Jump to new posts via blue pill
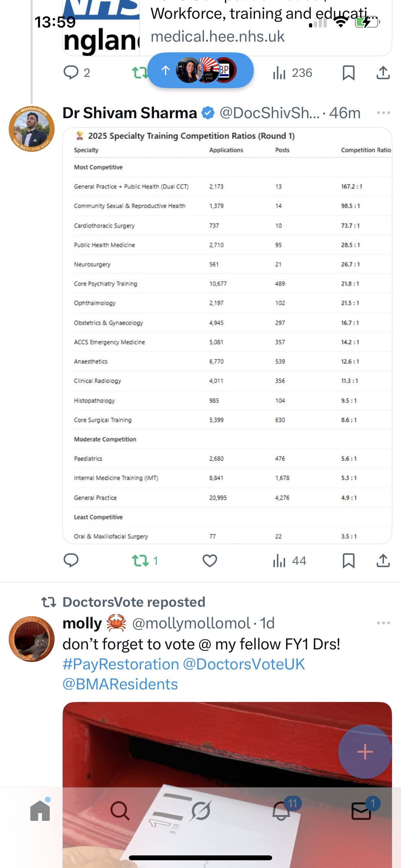401x868 pixels. click(x=200, y=70)
